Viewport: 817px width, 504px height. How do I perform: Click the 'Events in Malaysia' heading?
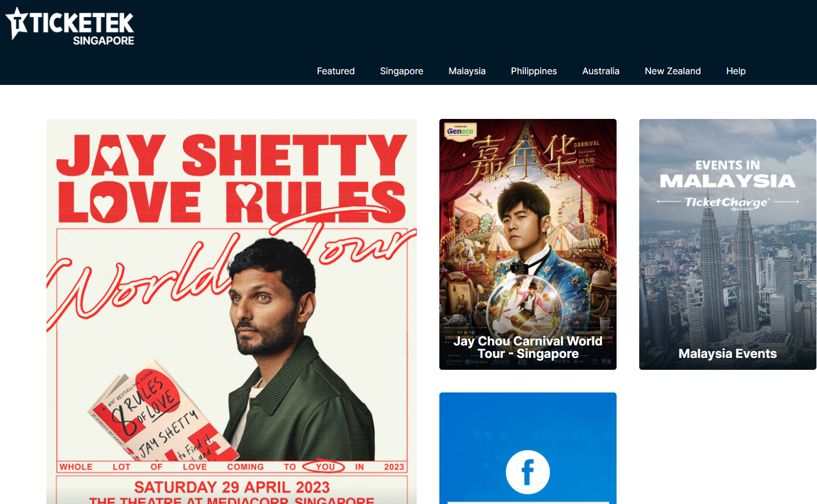point(728,174)
